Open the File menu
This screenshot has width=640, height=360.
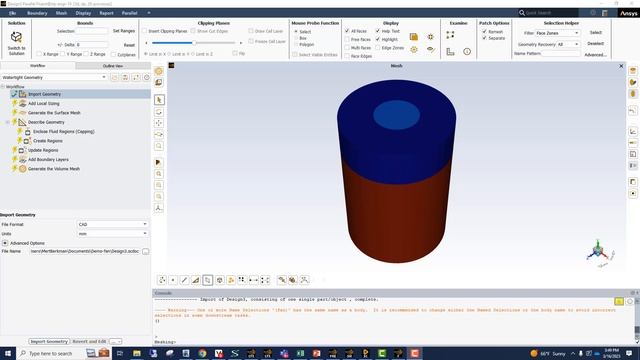(13, 13)
